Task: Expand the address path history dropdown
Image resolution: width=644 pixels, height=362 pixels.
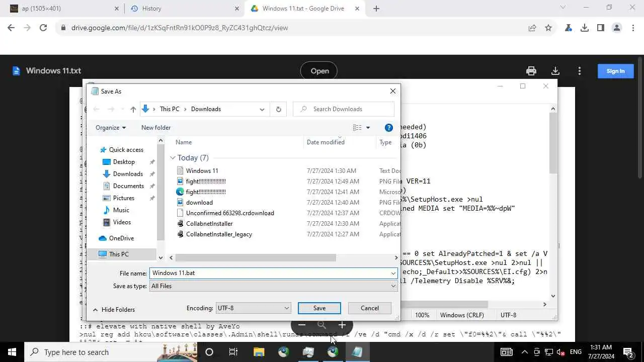Action: tap(262, 109)
